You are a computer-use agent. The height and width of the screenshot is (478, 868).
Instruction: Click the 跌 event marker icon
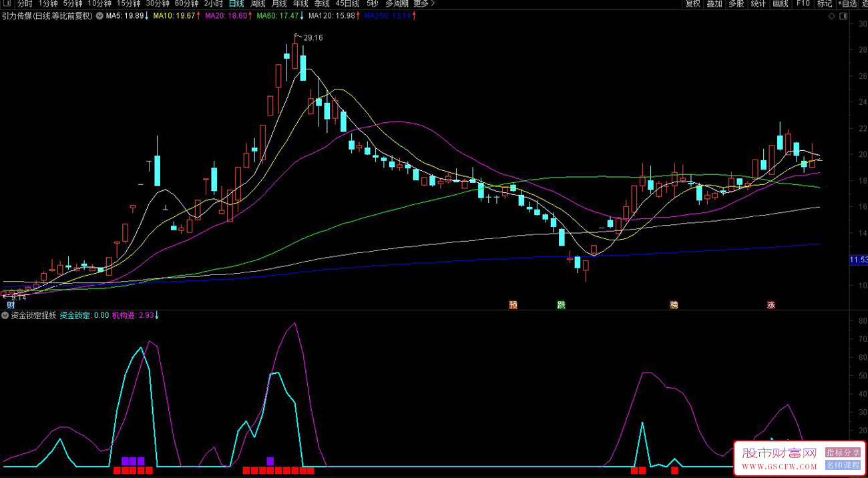tap(562, 305)
